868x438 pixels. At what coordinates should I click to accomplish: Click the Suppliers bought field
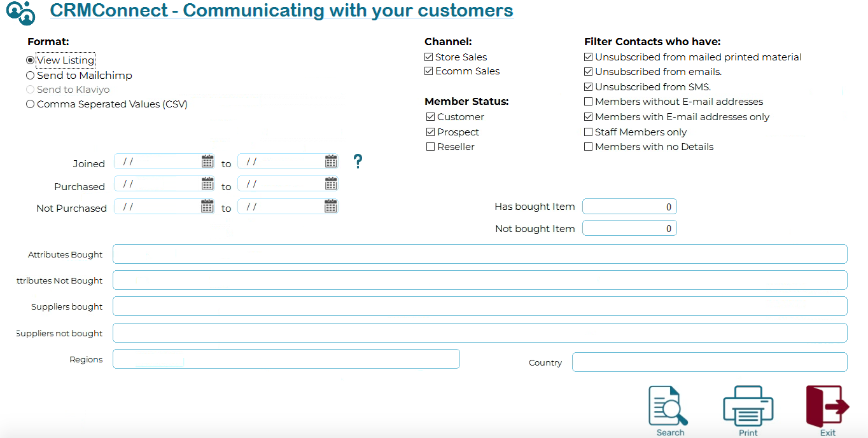coord(480,306)
